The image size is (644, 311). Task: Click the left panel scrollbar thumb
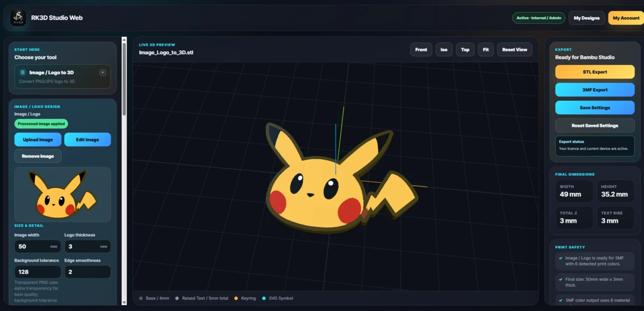click(125, 79)
